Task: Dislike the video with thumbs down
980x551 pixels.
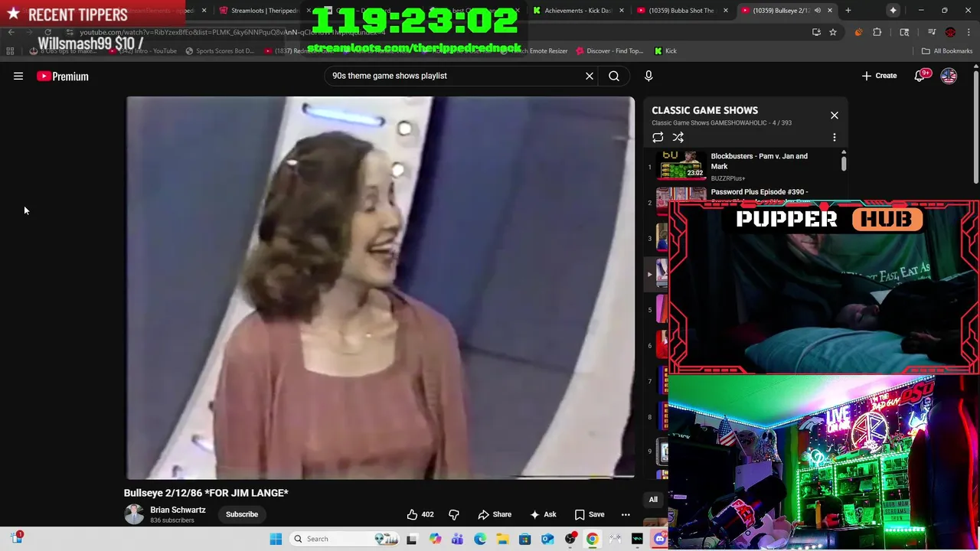Action: point(453,514)
